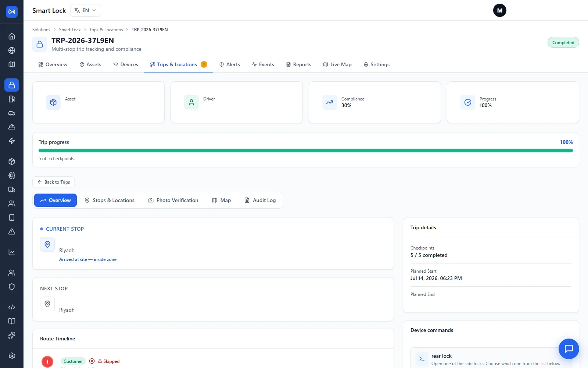The width and height of the screenshot is (588, 368).
Task: Switch to the Live Map tab
Action: [x=337, y=64]
